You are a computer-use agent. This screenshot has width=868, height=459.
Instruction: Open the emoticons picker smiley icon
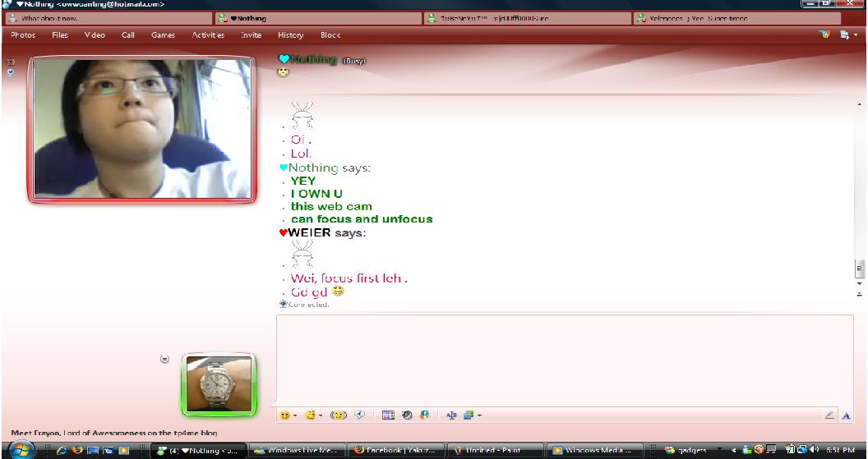pos(284,415)
